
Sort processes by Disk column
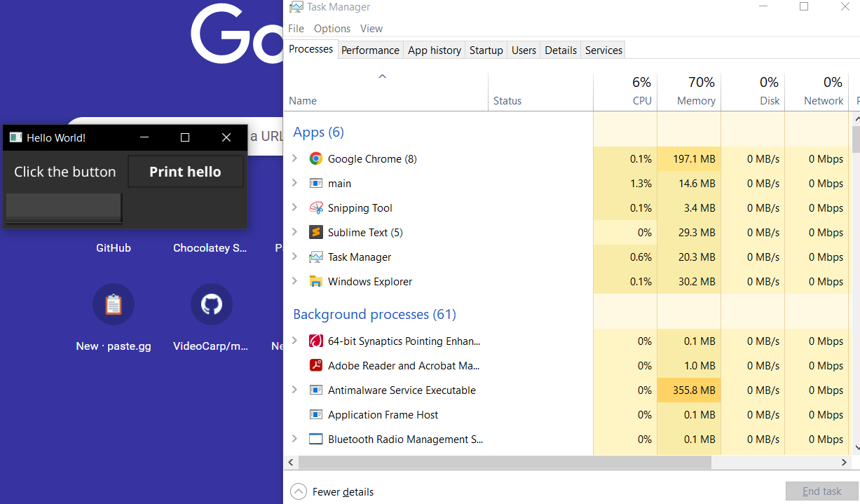click(x=753, y=92)
